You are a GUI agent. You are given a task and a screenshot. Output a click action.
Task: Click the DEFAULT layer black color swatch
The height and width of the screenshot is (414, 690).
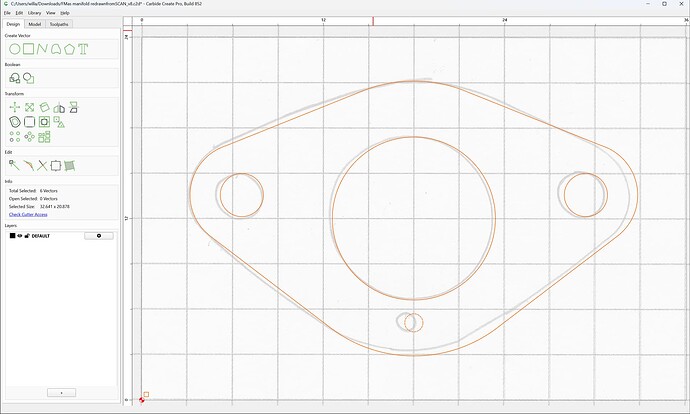tap(12, 236)
